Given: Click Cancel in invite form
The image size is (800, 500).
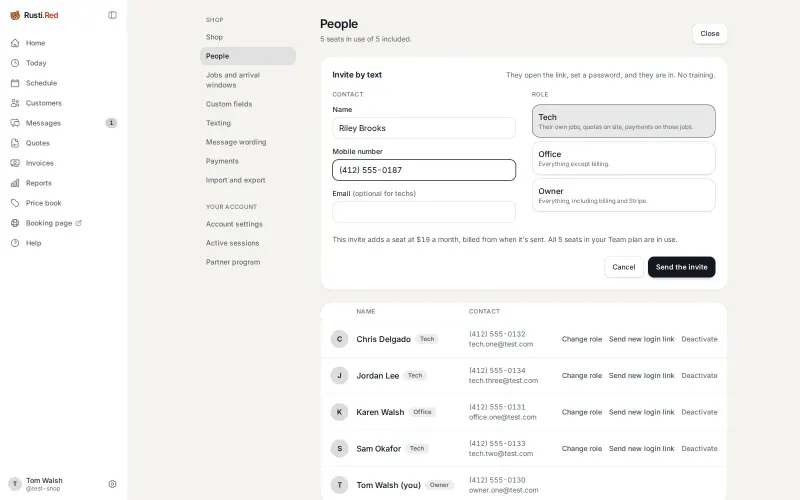Looking at the screenshot, I should pos(623,267).
